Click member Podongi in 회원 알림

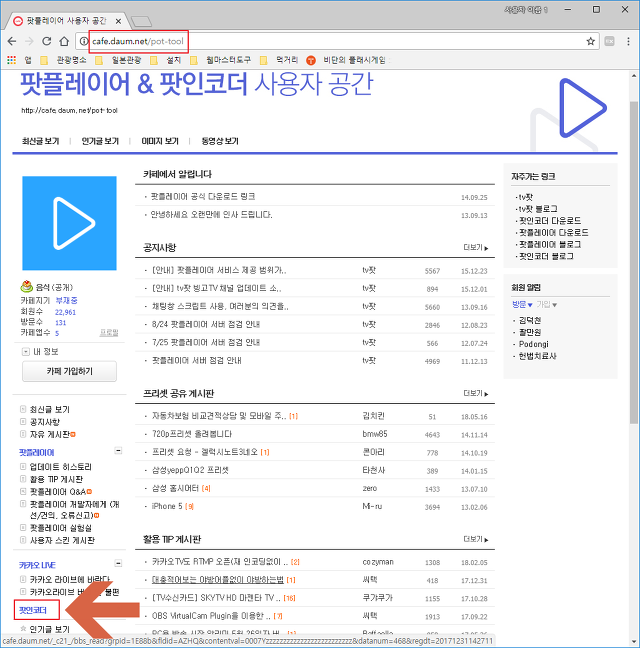[533, 344]
